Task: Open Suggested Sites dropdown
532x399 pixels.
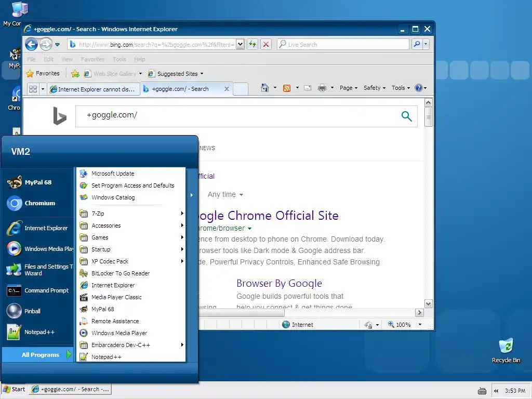Action: (176, 74)
